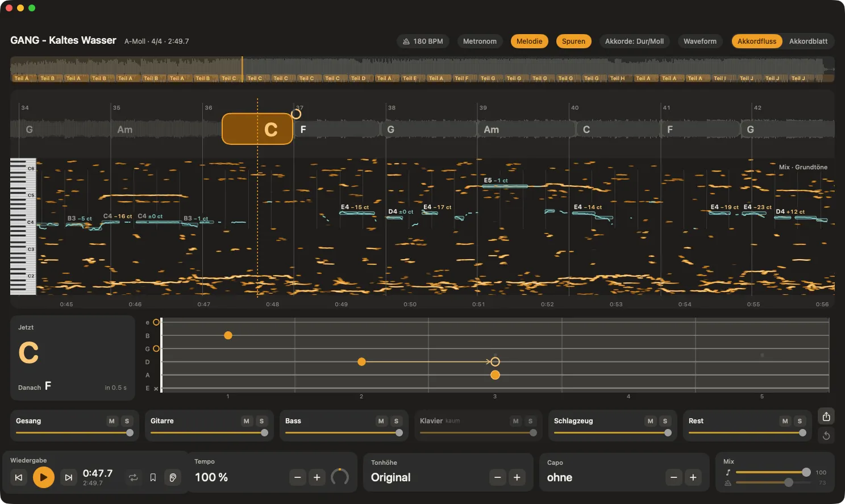This screenshot has height=504, width=845.
Task: Click the 180 BPM tempo button
Action: pos(423,41)
